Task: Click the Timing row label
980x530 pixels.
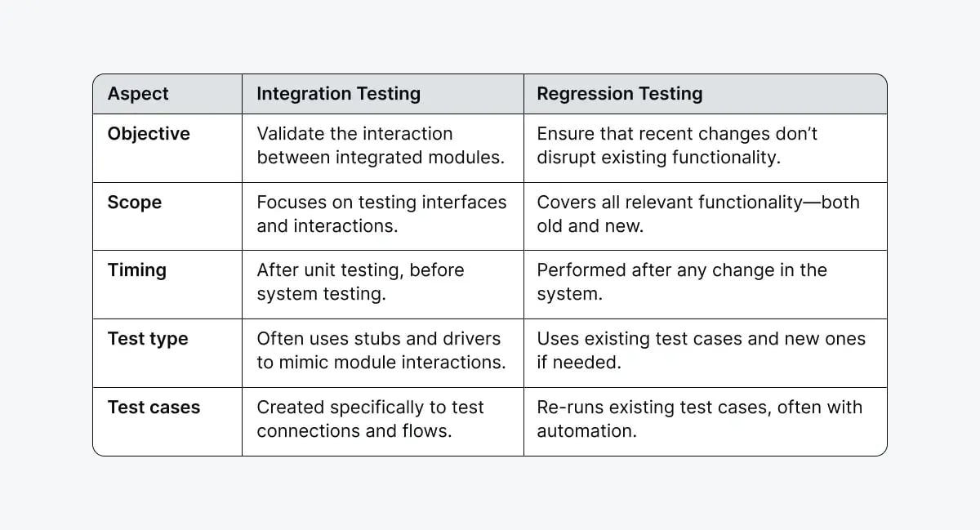Action: tap(137, 270)
